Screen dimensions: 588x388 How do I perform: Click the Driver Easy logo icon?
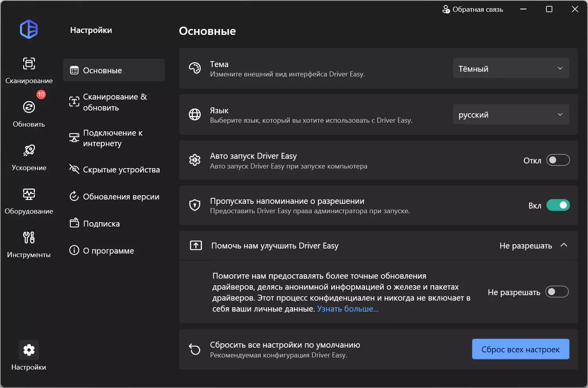point(29,29)
